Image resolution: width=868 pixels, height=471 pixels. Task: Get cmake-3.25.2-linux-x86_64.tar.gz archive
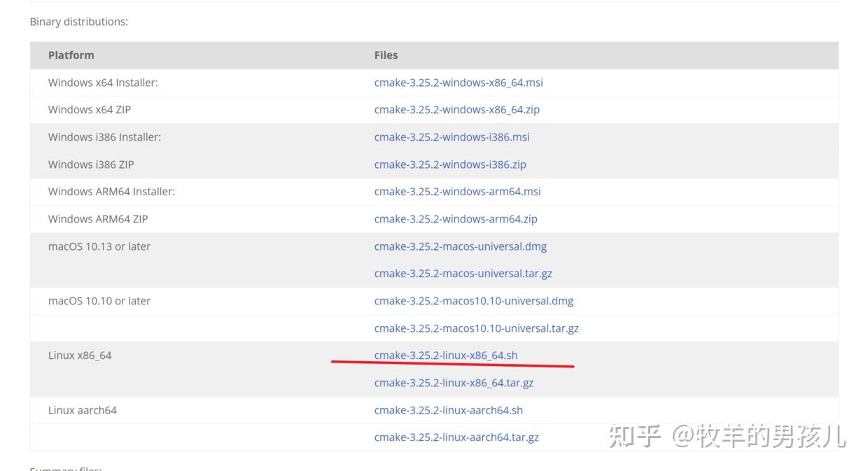[454, 383]
